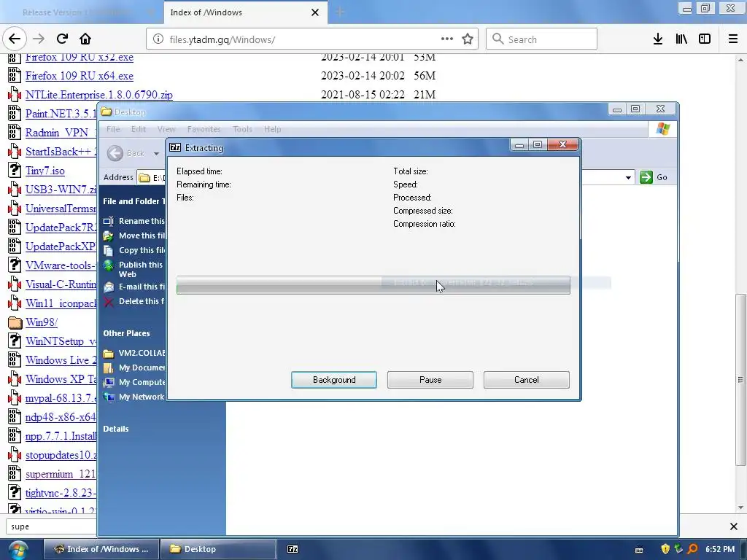Open the Win11_iconpack link
Screen dimensions: 747x560
coord(61,303)
